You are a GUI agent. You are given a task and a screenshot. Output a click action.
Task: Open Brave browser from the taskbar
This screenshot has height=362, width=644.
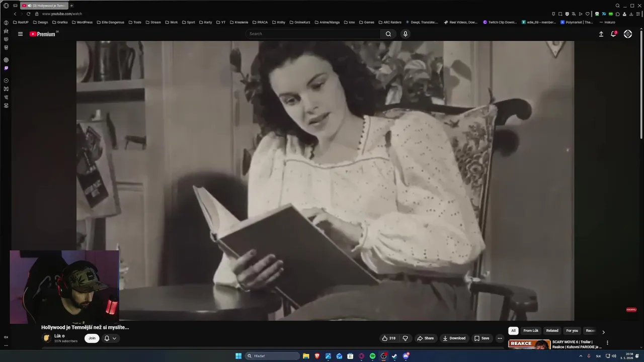pos(317,356)
